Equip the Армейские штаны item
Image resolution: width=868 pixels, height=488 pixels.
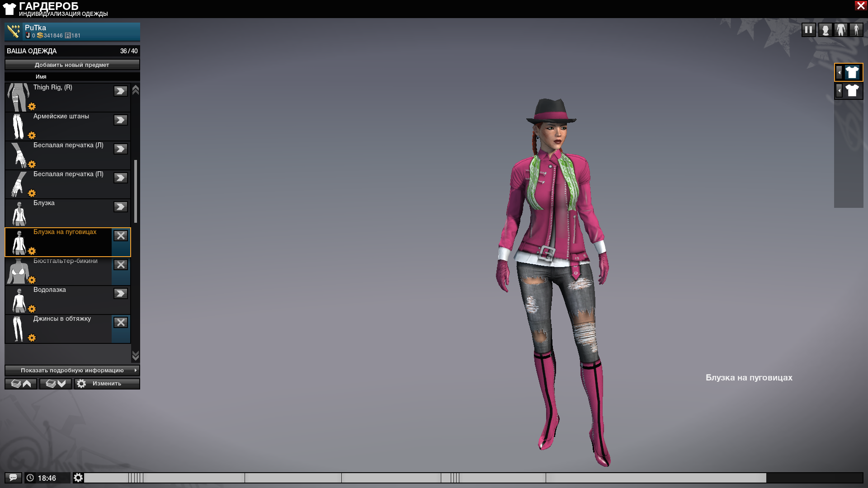click(x=120, y=120)
